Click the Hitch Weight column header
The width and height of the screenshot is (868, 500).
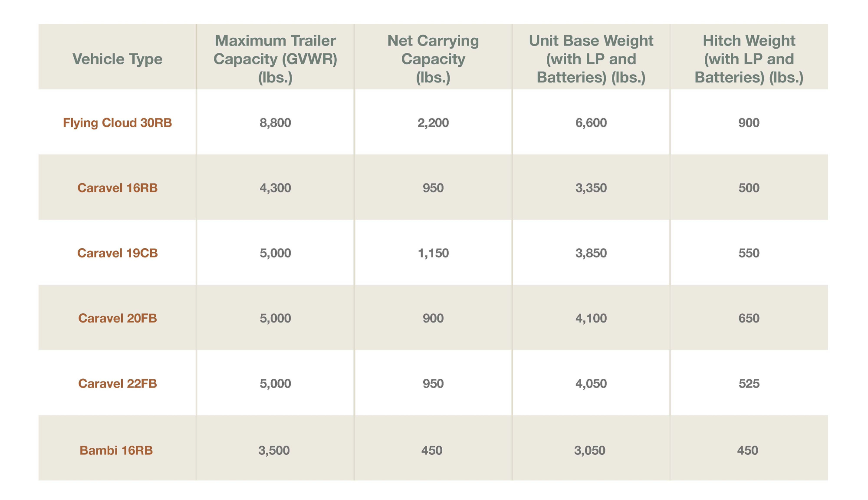coord(749,59)
